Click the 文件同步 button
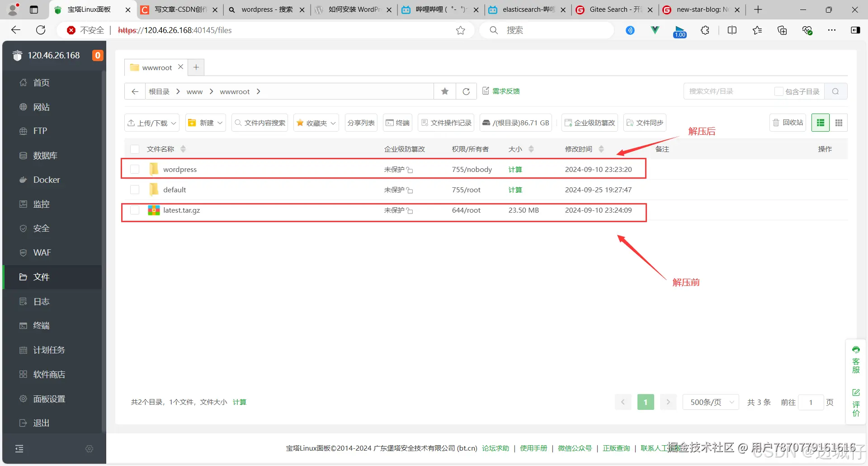 pos(645,123)
